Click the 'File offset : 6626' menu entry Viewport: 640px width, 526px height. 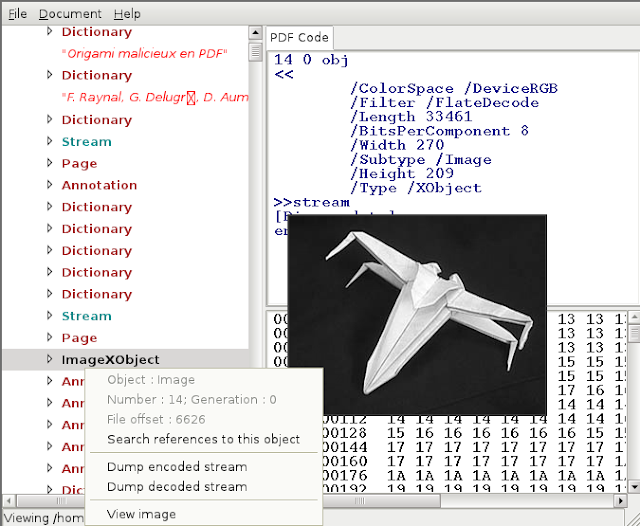[156, 419]
